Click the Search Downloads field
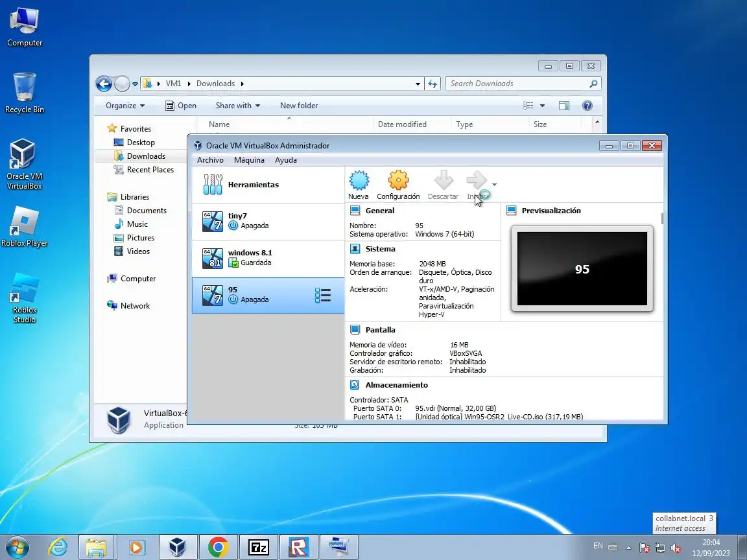Image resolution: width=747 pixels, height=560 pixels. [523, 84]
